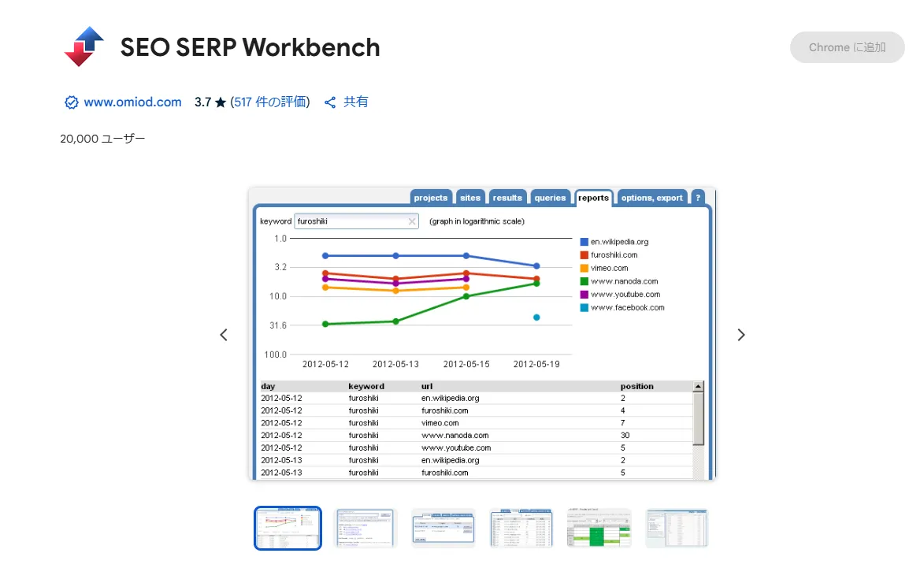
Task: Click the 'day' column header
Action: (x=268, y=387)
